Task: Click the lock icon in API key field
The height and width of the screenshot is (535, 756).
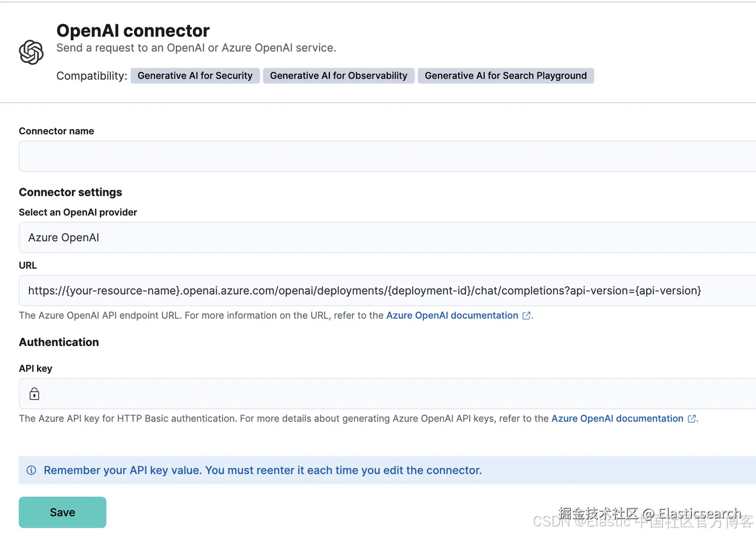Action: point(34,394)
